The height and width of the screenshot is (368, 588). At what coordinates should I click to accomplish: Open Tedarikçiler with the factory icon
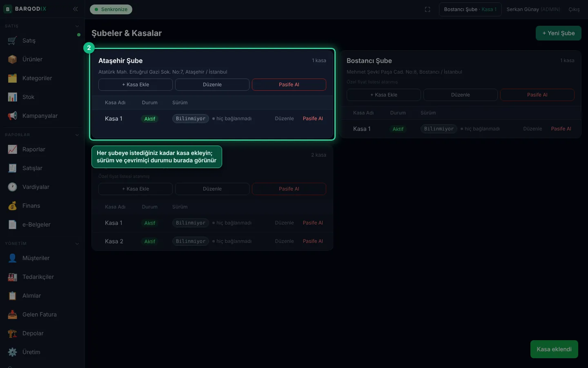(x=12, y=277)
